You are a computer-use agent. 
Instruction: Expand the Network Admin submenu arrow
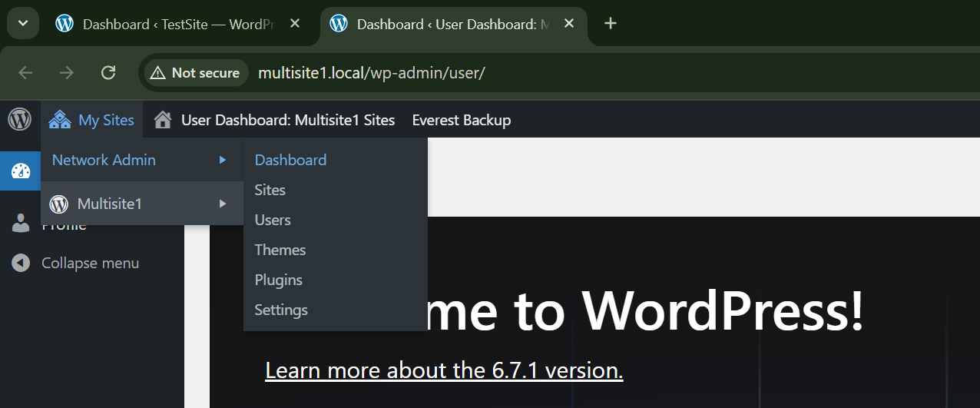(223, 160)
